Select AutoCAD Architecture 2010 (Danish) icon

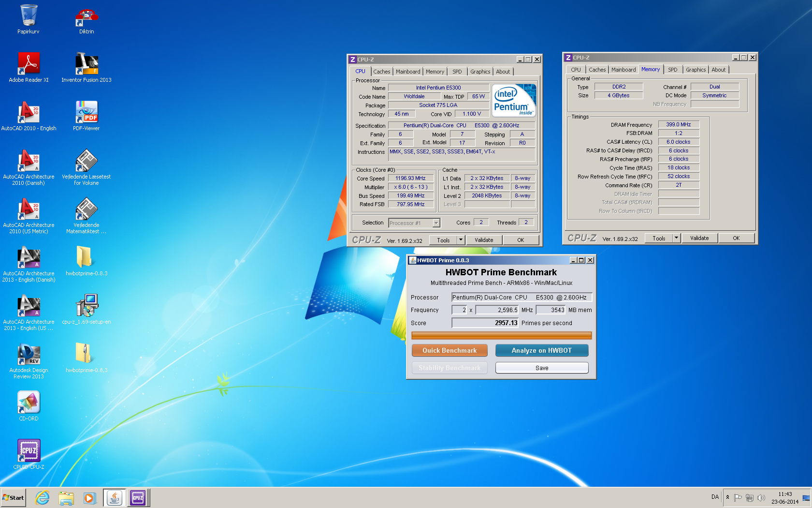point(29,167)
